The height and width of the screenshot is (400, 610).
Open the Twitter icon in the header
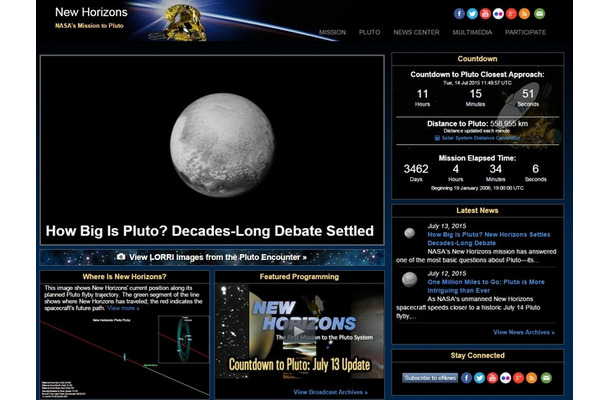click(x=472, y=14)
